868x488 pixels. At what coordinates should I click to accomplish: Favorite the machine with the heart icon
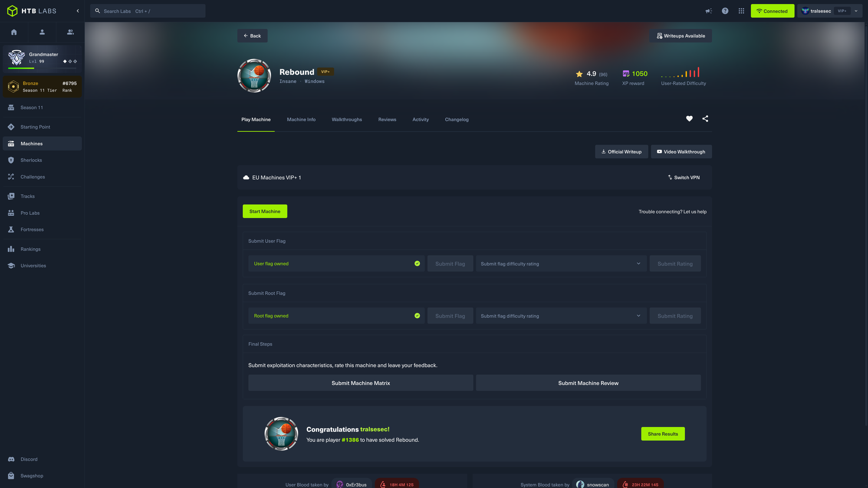point(689,119)
